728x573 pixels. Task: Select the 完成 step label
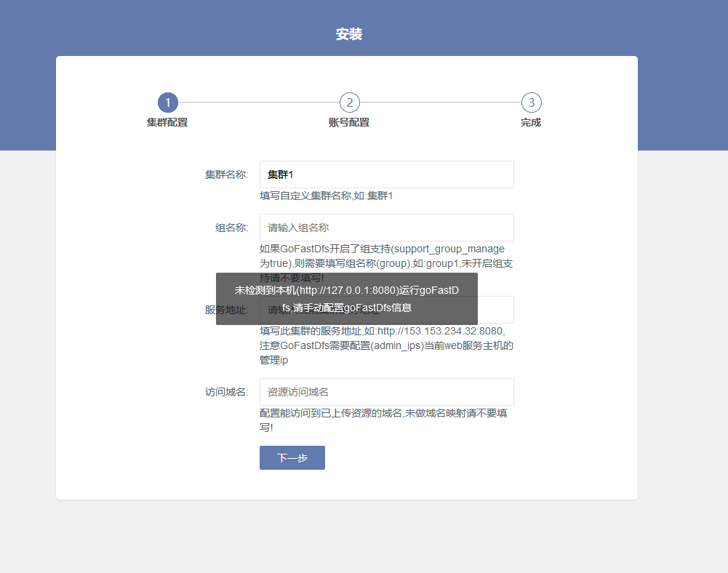[531, 123]
